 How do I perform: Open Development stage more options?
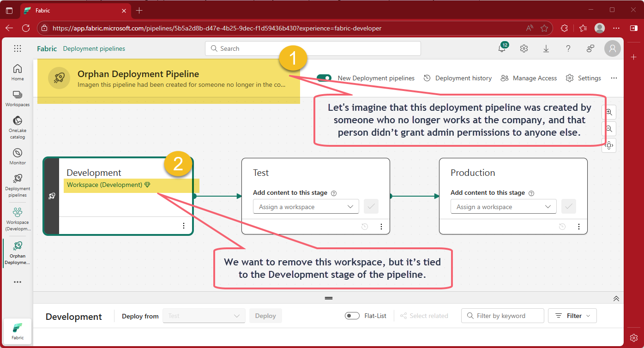pos(184,226)
